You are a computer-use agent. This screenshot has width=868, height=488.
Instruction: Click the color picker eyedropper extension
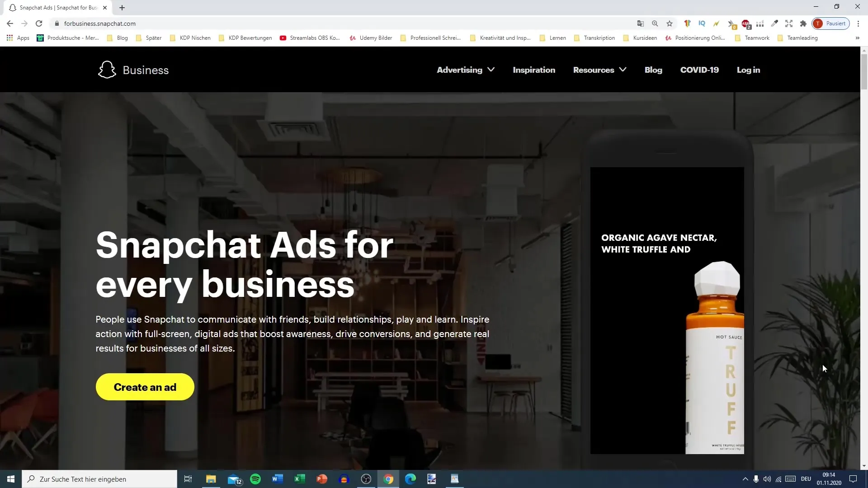(774, 23)
